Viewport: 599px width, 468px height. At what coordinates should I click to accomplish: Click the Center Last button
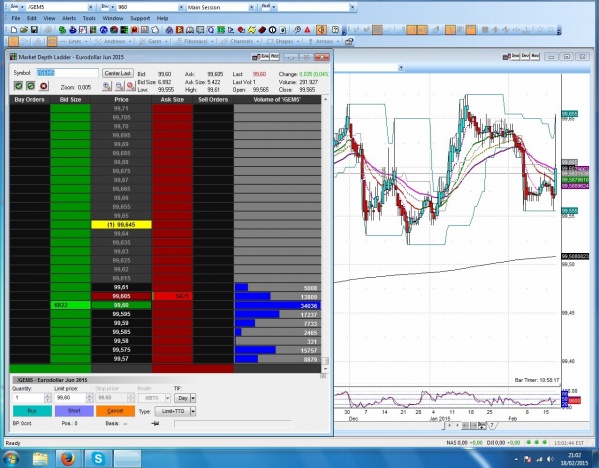pyautogui.click(x=118, y=73)
